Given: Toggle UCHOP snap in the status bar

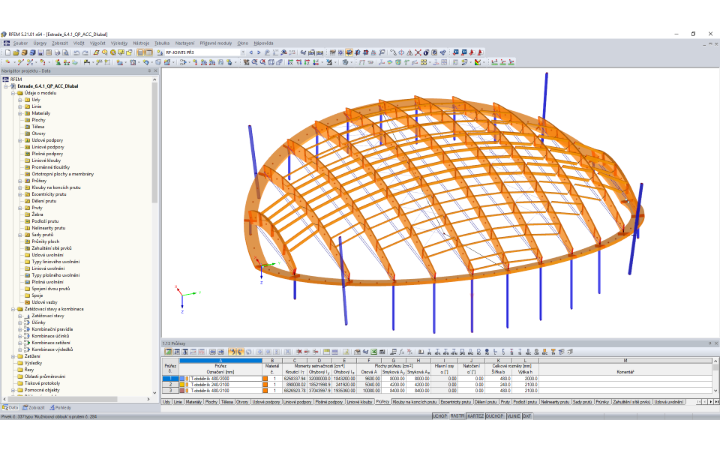Looking at the screenshot, I should pyautogui.click(x=440, y=416).
